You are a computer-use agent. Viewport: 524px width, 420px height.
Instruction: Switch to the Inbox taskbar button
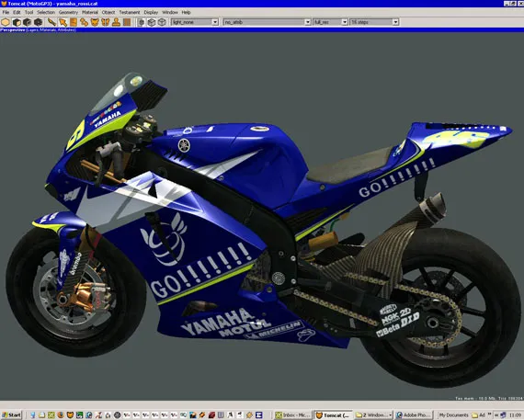pyautogui.click(x=292, y=415)
